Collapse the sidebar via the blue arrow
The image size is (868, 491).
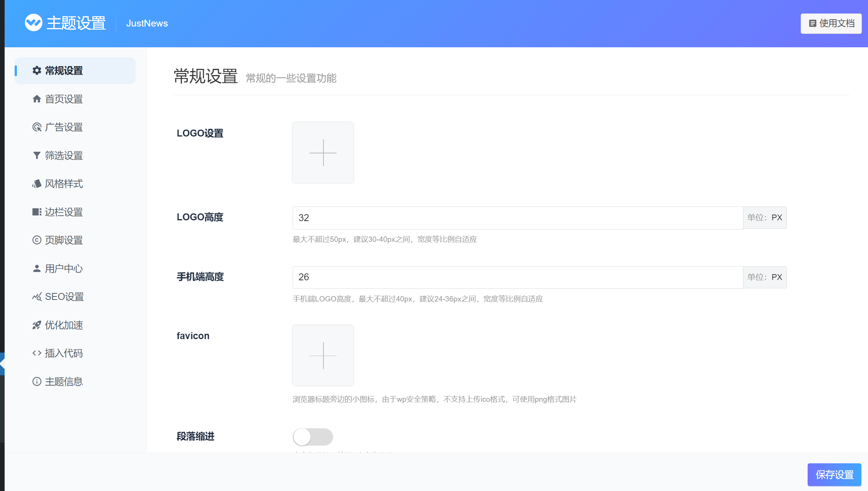point(2,364)
